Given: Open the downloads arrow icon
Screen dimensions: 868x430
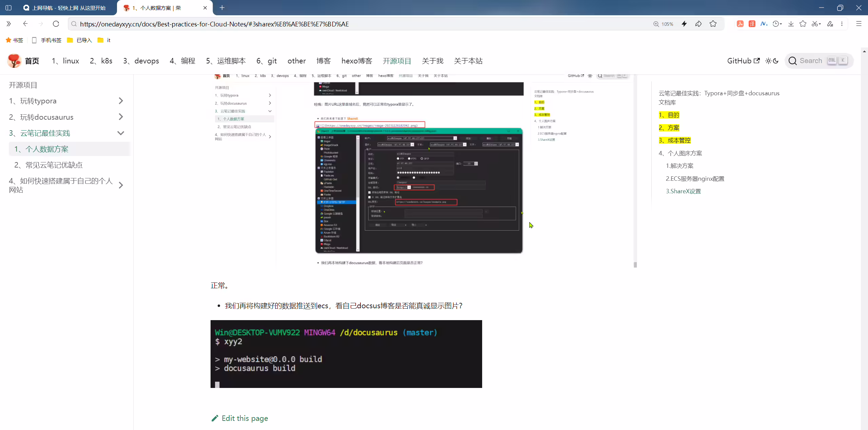Looking at the screenshot, I should coord(791,24).
